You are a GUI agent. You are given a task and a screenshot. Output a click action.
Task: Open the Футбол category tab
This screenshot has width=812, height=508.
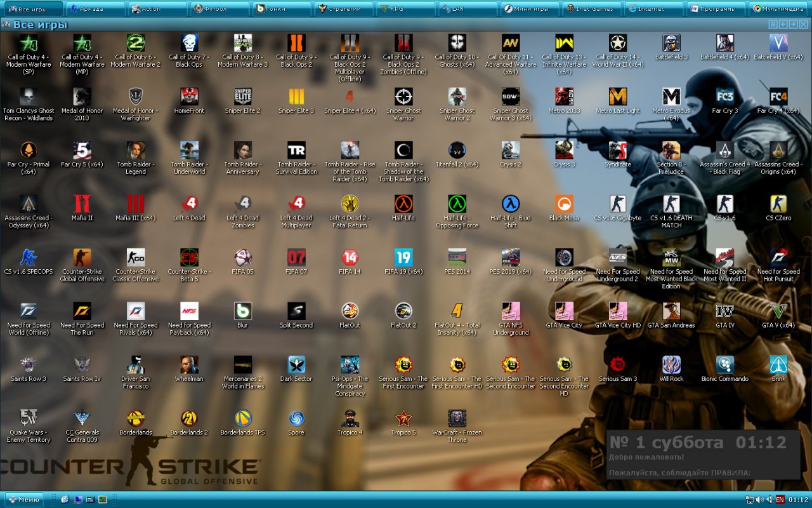pyautogui.click(x=219, y=9)
